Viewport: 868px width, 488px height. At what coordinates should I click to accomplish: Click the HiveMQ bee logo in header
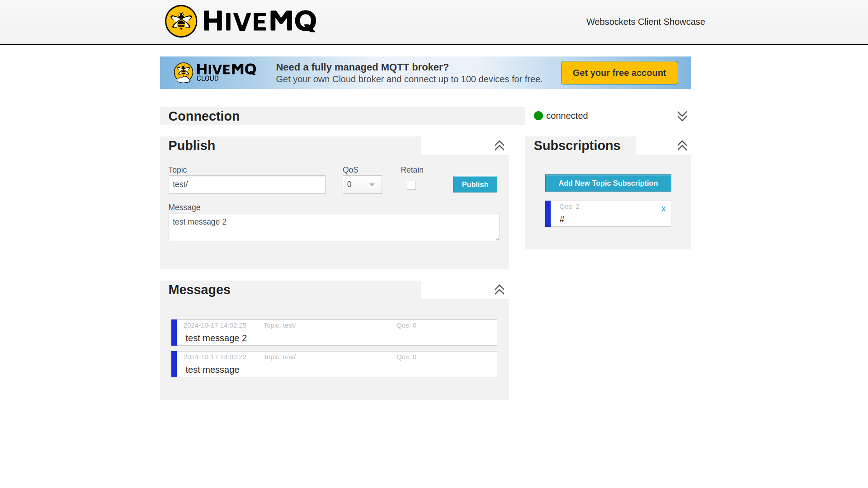click(181, 21)
